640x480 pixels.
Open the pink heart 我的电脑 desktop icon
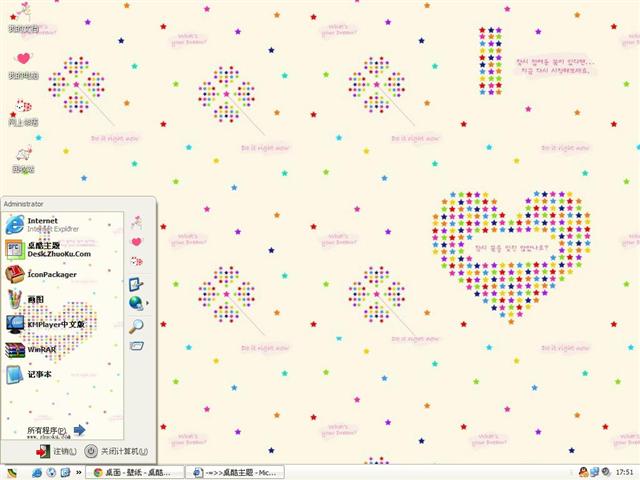pos(24,66)
